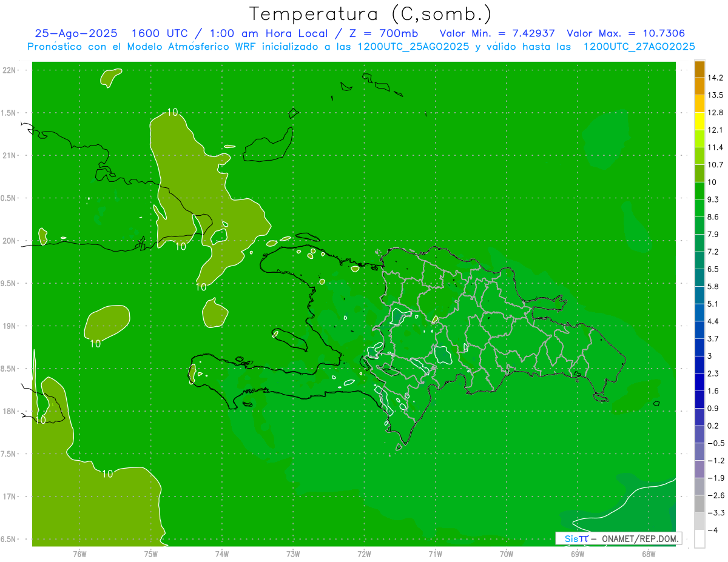This screenshot has width=728, height=562.
Task: Pick the purple swatch between -1.9 and -1.2
Action: pyautogui.click(x=699, y=469)
